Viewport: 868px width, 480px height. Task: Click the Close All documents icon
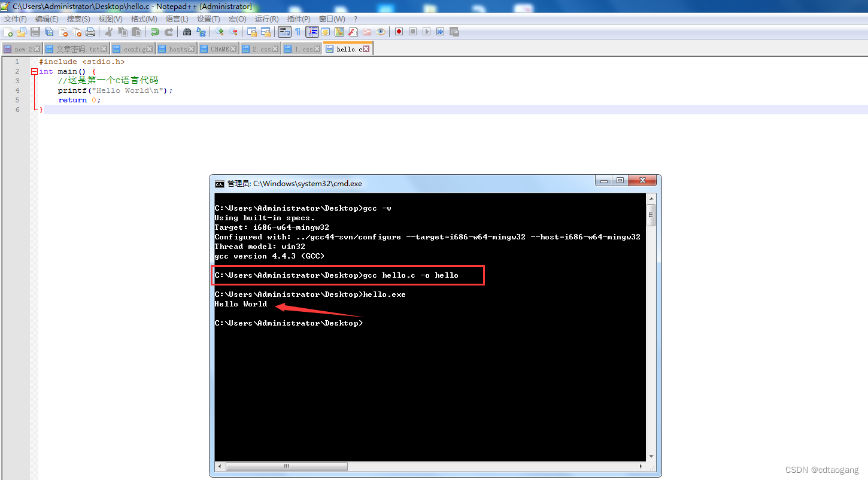pyautogui.click(x=77, y=32)
